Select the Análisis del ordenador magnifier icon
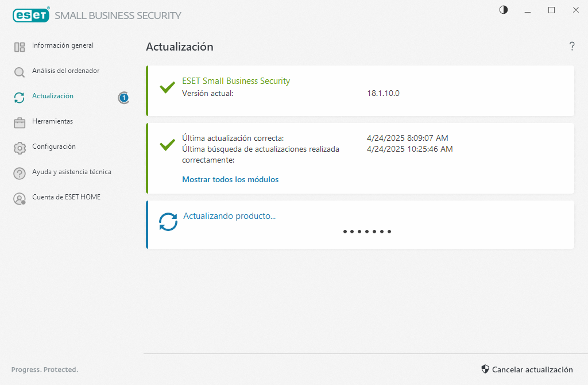Image resolution: width=588 pixels, height=385 pixels. point(19,71)
